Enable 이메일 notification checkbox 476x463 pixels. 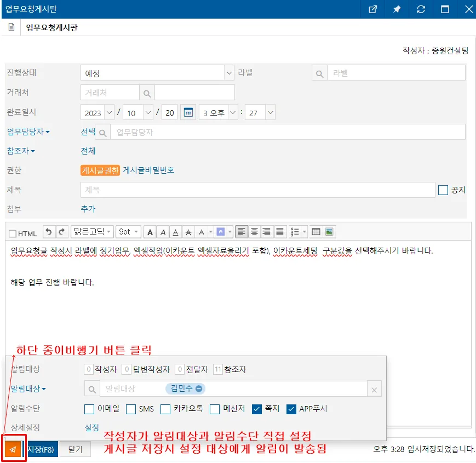pos(89,409)
